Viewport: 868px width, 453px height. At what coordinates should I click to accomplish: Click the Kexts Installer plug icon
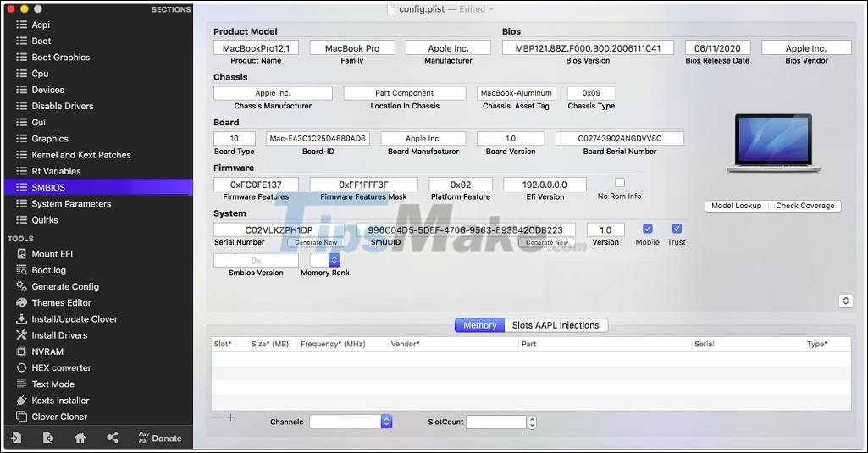pos(21,401)
